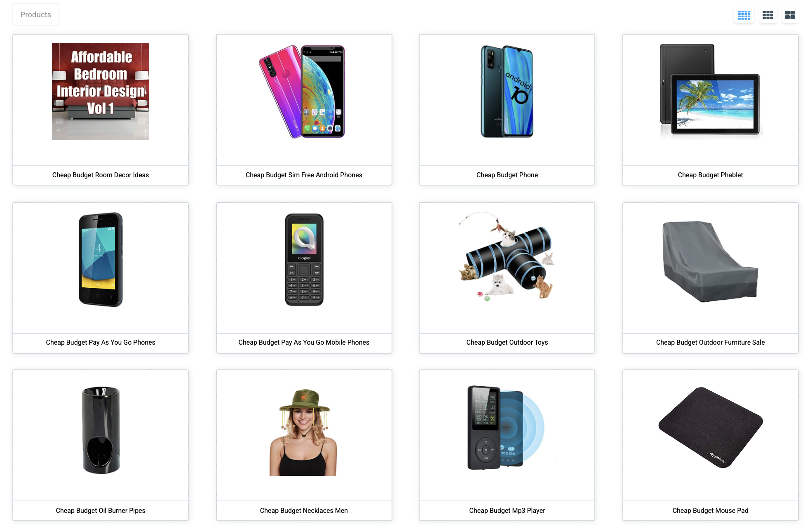Click the tablet with beach picture
The height and width of the screenshot is (531, 812).
pos(710,92)
